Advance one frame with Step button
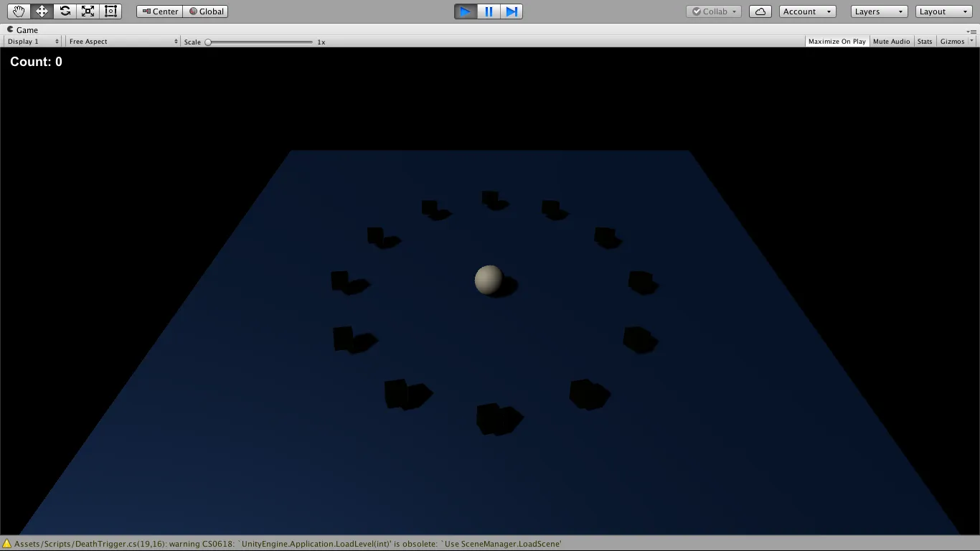This screenshot has height=551, width=980. coord(512,11)
